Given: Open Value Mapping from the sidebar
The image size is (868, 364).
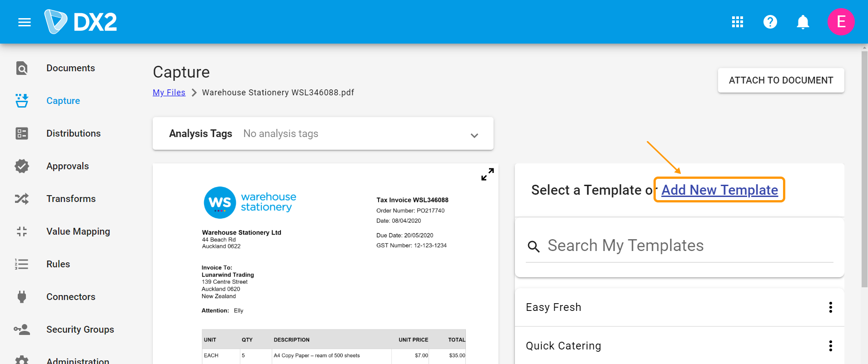Looking at the screenshot, I should pyautogui.click(x=78, y=231).
